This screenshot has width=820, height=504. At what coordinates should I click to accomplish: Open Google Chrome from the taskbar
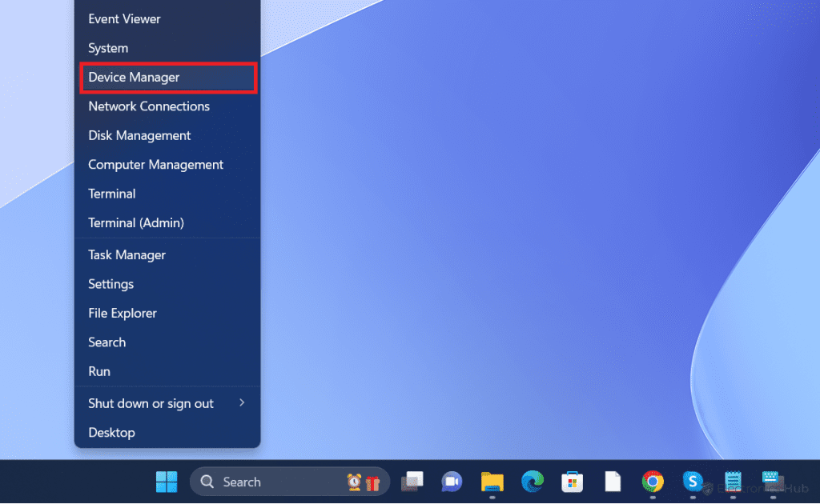click(x=652, y=482)
